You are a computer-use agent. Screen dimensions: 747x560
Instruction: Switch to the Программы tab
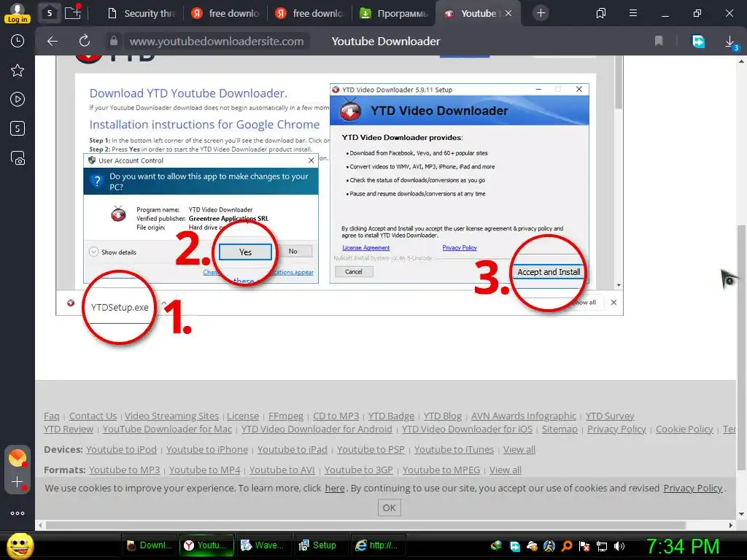(x=393, y=13)
